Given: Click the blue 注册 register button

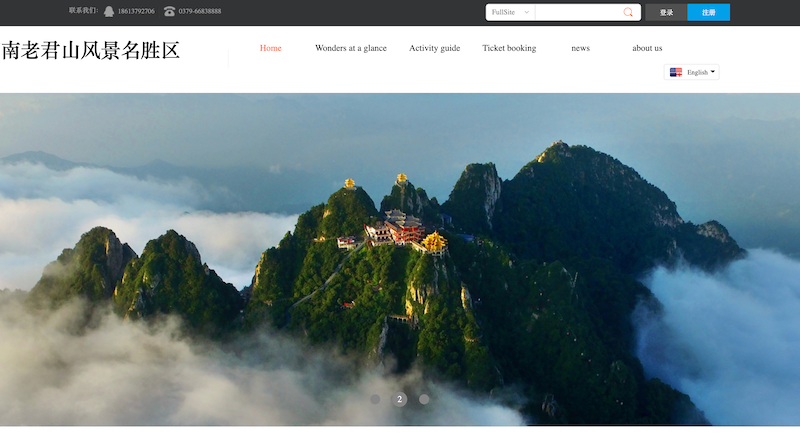Looking at the screenshot, I should 708,12.
